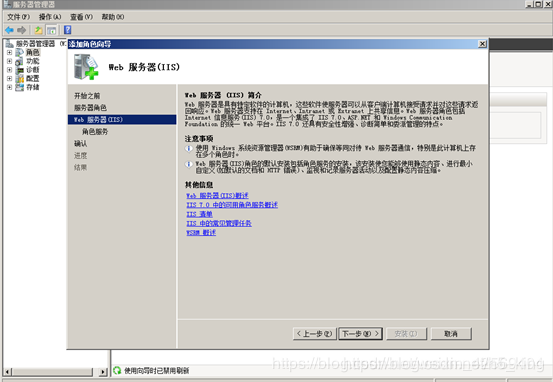Open the 操作(A) menu
Screen dimensions: 553x382
(x=50, y=17)
